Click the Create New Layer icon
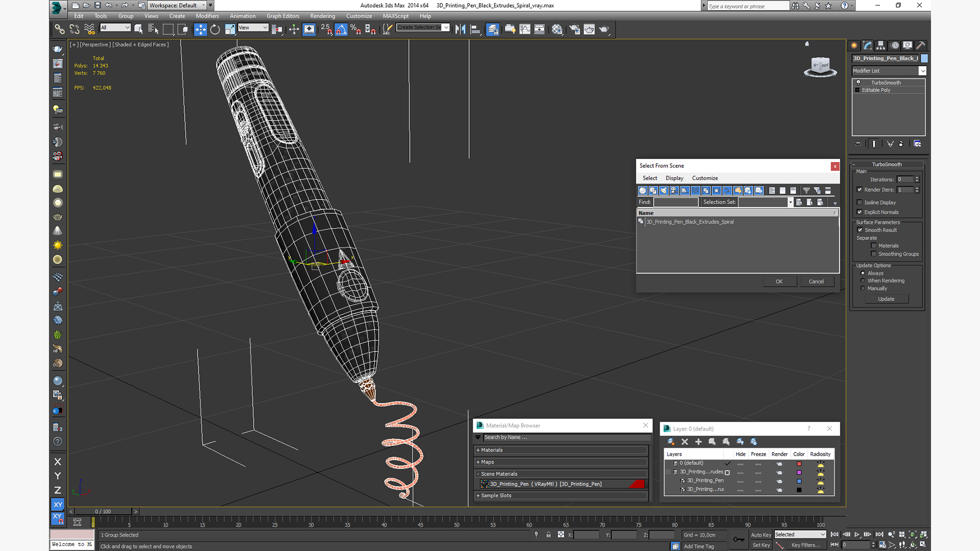The image size is (980, 551). pyautogui.click(x=671, y=442)
